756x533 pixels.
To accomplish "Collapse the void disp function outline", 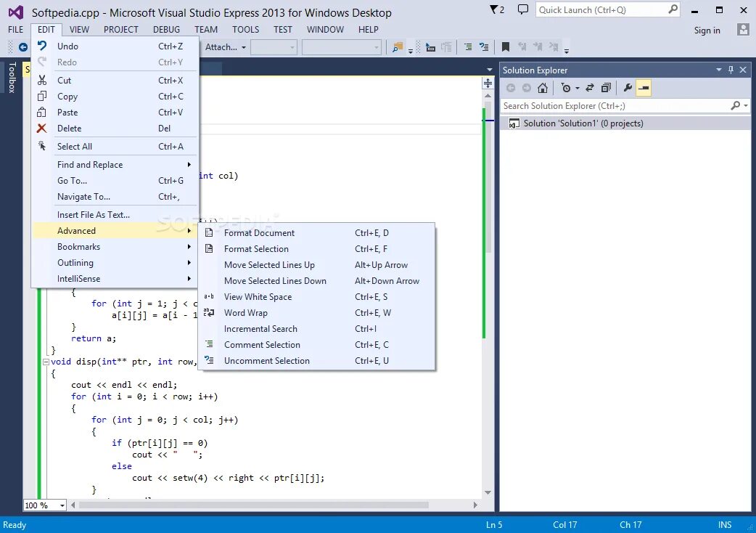I will coord(46,362).
